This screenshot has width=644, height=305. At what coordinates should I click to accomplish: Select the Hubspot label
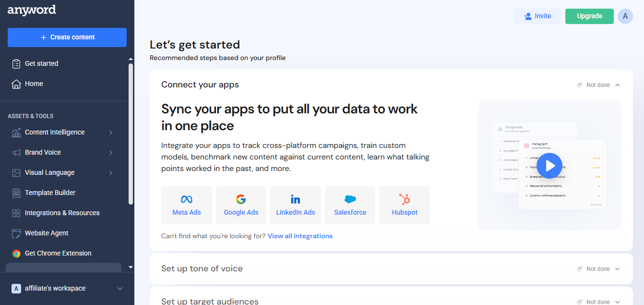click(405, 212)
